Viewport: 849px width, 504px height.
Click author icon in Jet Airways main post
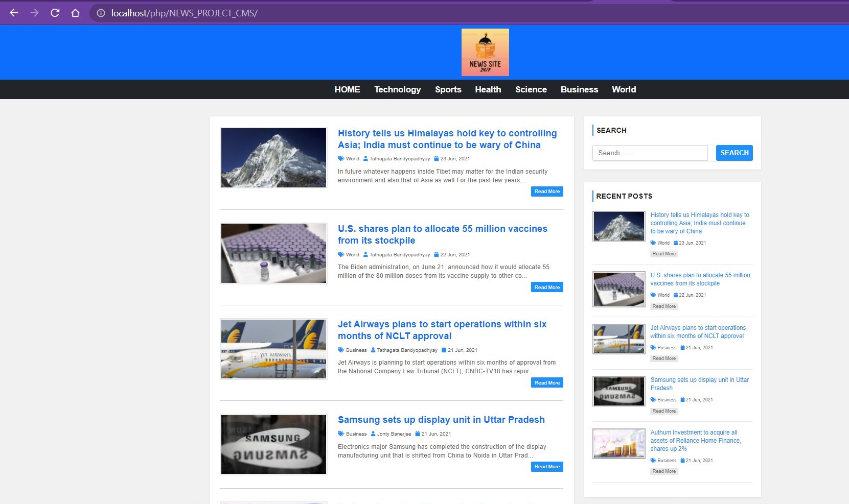[x=373, y=350]
